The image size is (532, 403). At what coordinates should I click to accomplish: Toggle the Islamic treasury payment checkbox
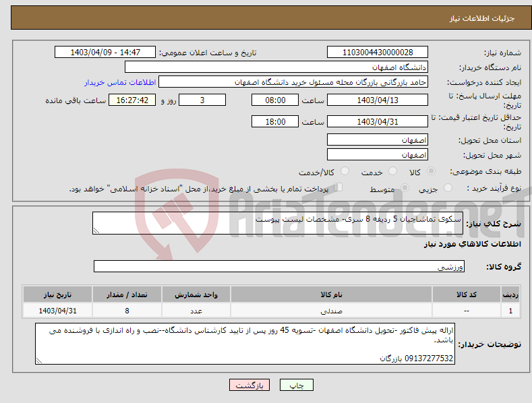click(338, 187)
